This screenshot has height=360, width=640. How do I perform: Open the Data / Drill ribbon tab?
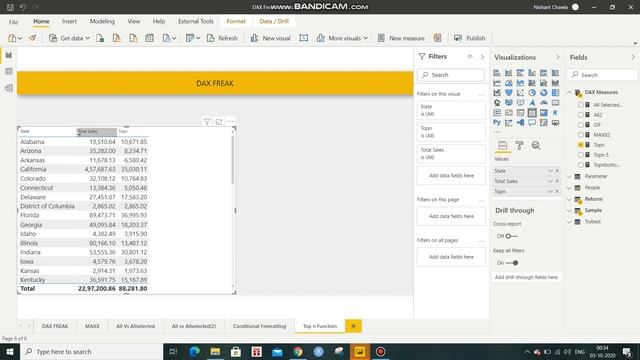point(274,21)
